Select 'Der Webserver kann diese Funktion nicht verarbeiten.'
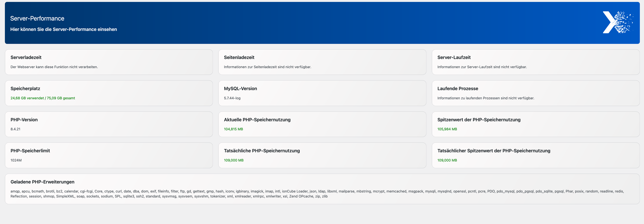Screen dimensions: 644x224 coord(54,67)
